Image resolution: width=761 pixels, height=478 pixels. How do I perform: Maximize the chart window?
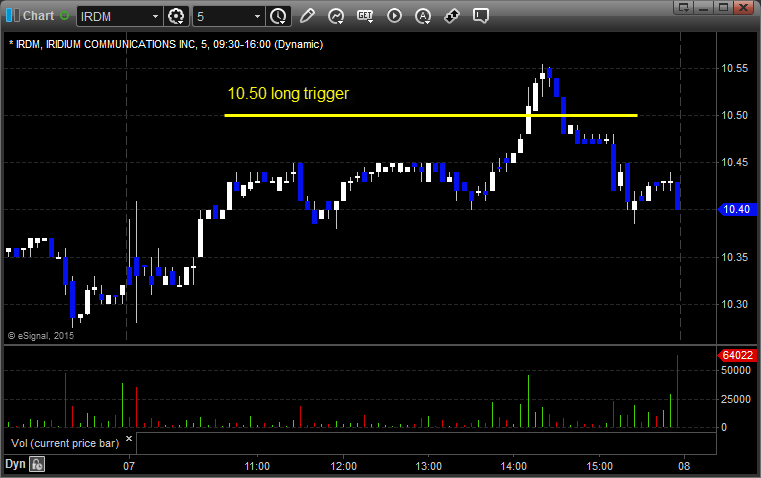click(x=723, y=7)
